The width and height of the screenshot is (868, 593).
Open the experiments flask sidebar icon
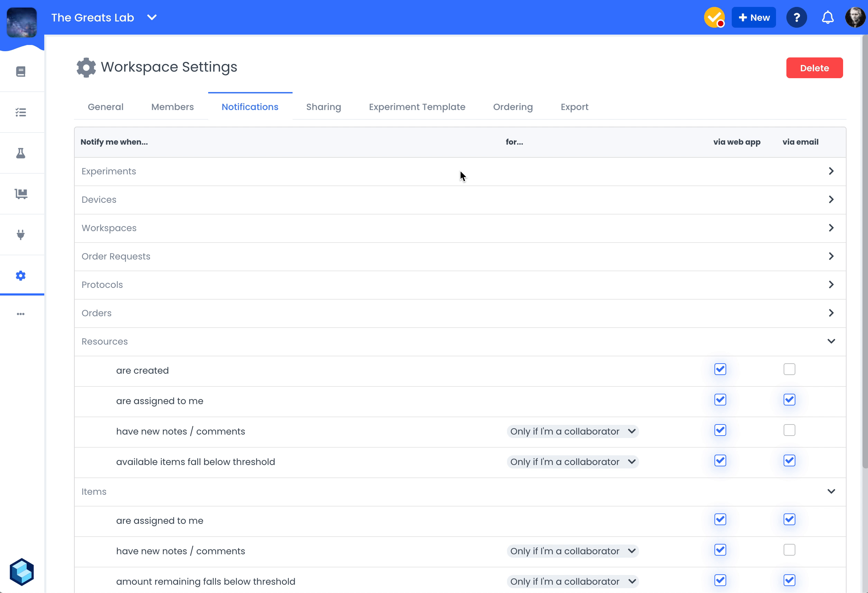(x=21, y=153)
